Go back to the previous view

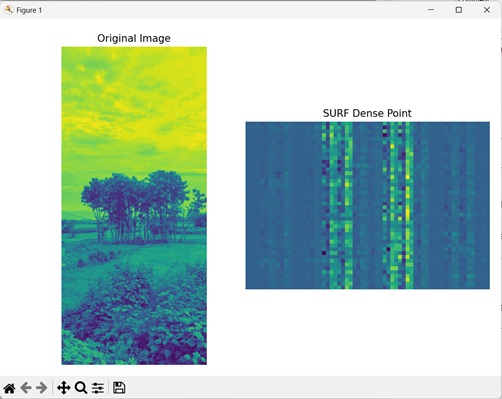click(26, 388)
